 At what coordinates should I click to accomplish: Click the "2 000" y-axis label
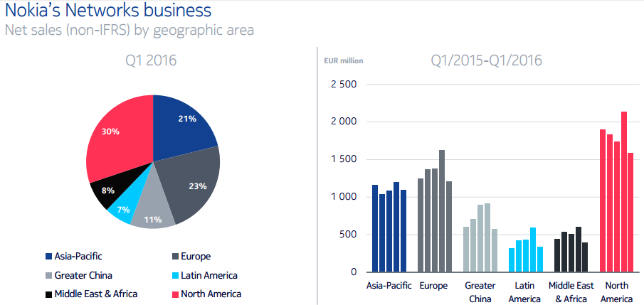344,122
